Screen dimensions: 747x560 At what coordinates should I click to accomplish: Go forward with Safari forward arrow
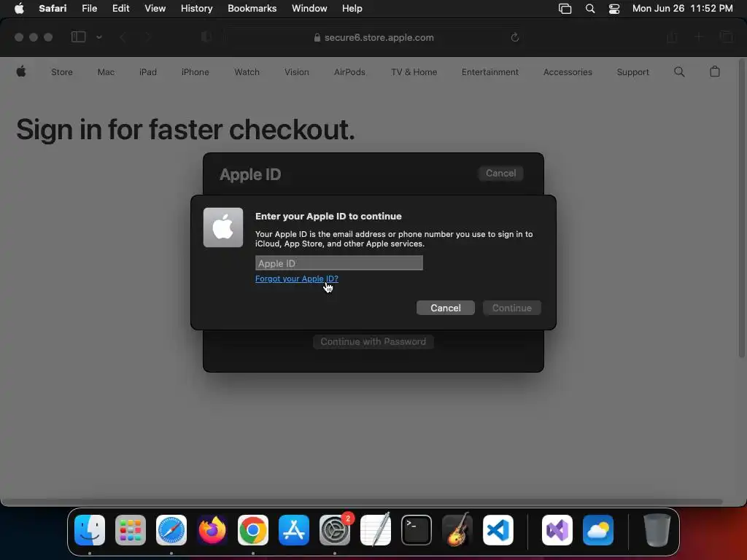pos(147,37)
